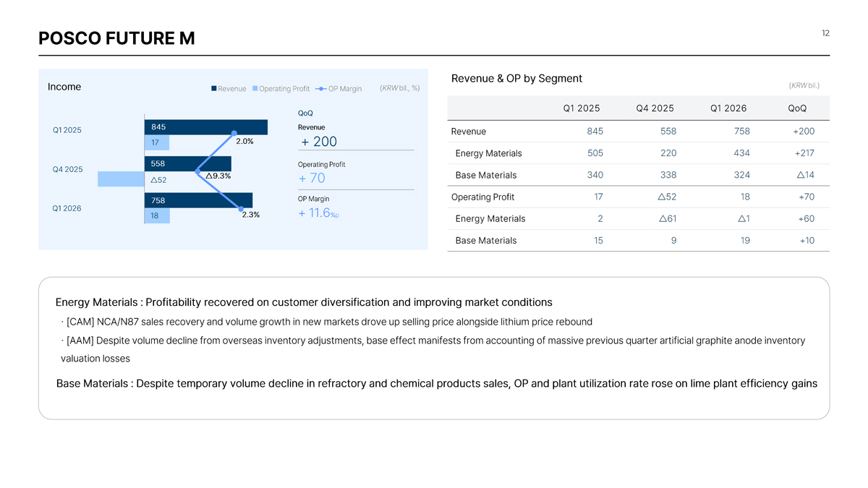Click the 2.0% margin data label
This screenshot has width=868, height=488.
244,142
